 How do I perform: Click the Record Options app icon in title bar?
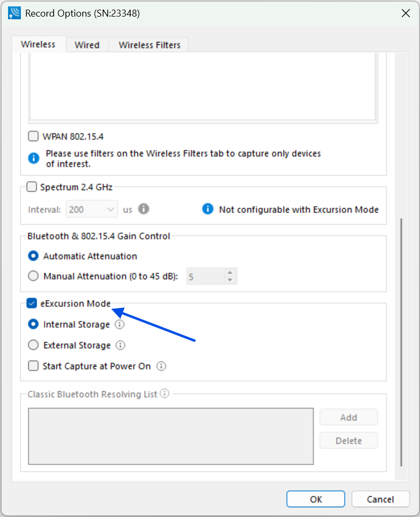coord(14,13)
